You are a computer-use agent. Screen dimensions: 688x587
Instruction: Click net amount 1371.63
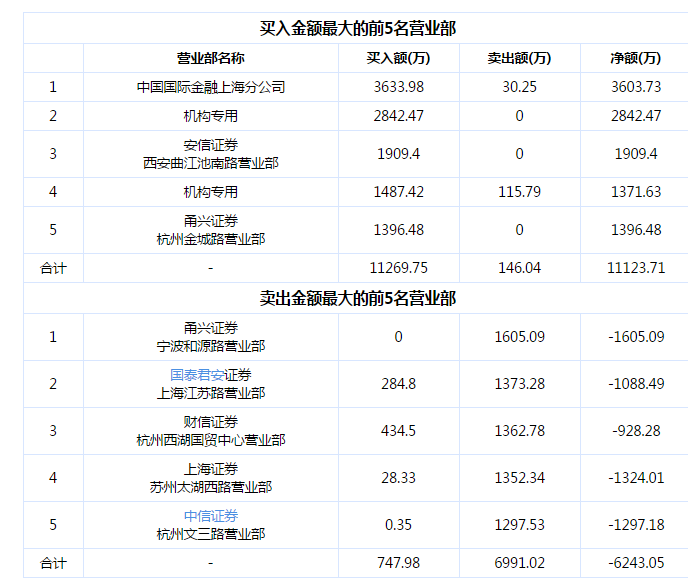[636, 192]
